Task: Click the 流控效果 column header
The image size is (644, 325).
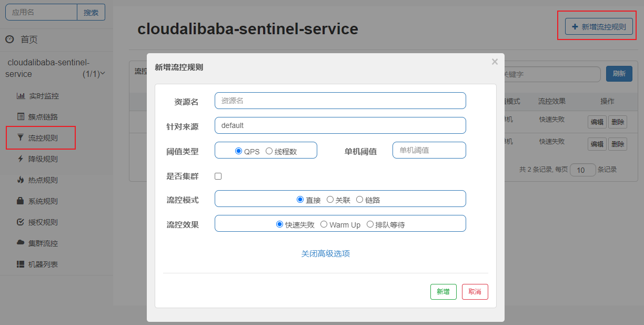Action: click(x=552, y=101)
